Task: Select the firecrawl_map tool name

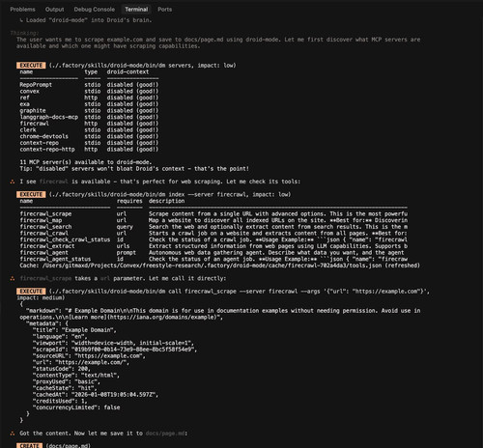Action: click(41, 220)
